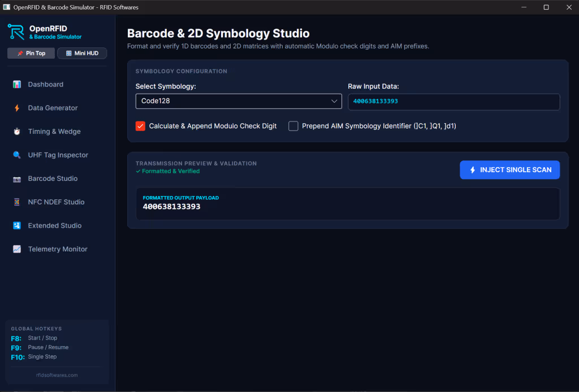This screenshot has width=579, height=392.
Task: Click the app icon in the title bar
Action: pos(7,7)
